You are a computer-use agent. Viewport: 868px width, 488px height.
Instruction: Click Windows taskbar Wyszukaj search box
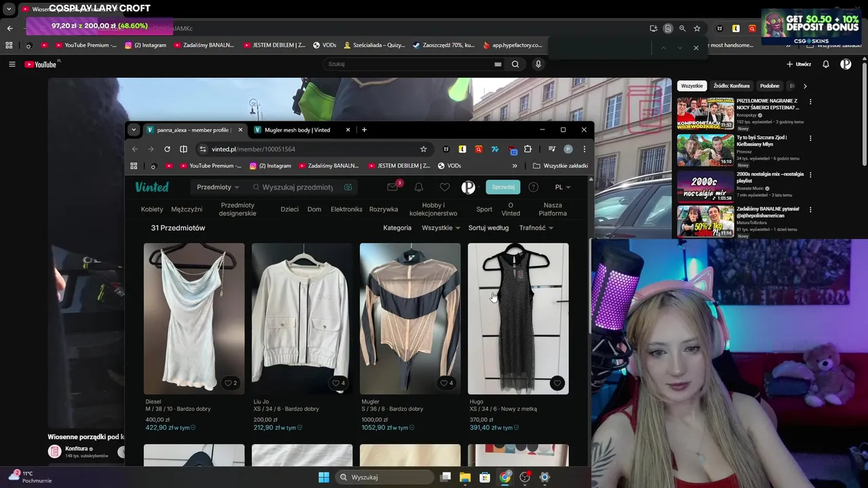pyautogui.click(x=386, y=477)
